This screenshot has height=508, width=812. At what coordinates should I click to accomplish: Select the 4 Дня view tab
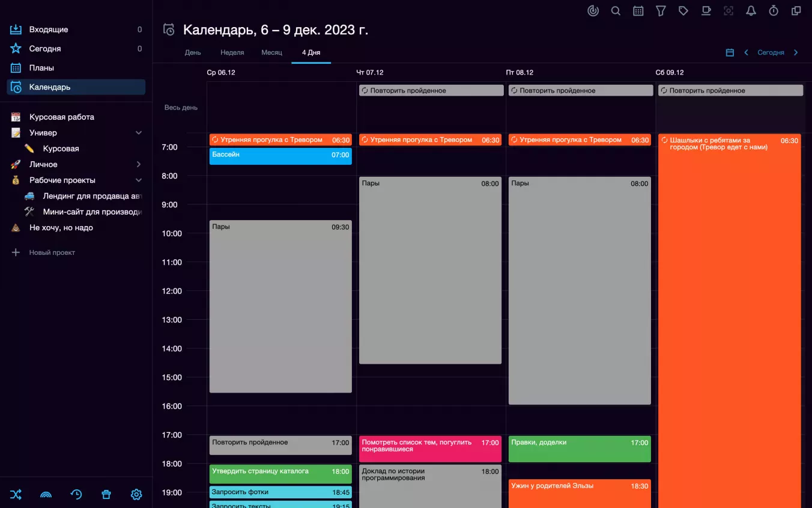point(311,52)
